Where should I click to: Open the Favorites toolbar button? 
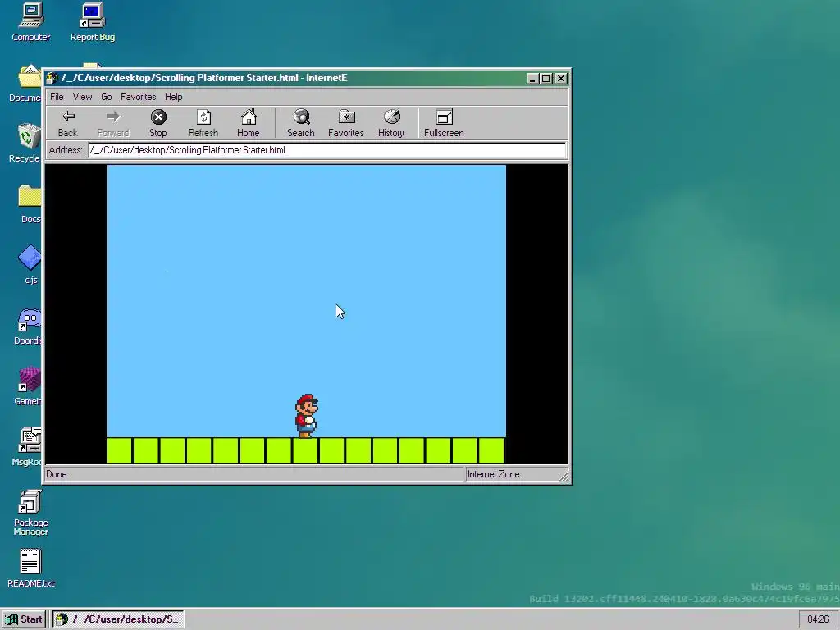click(345, 123)
